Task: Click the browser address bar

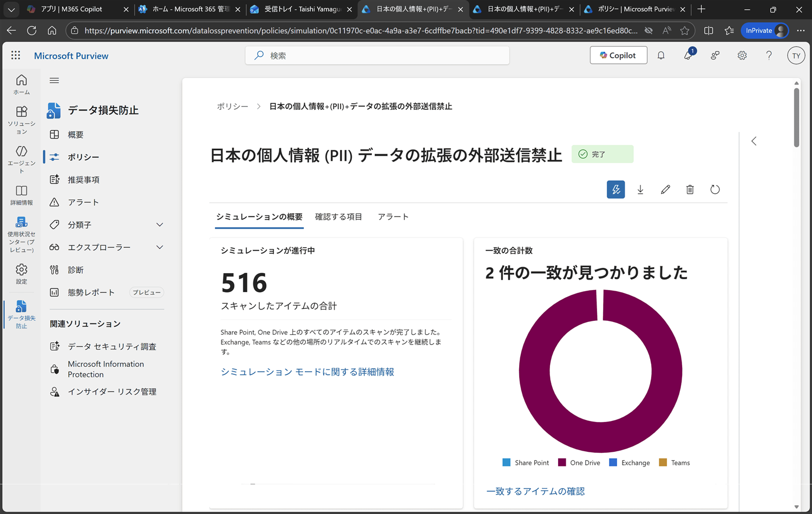Action: (361, 30)
